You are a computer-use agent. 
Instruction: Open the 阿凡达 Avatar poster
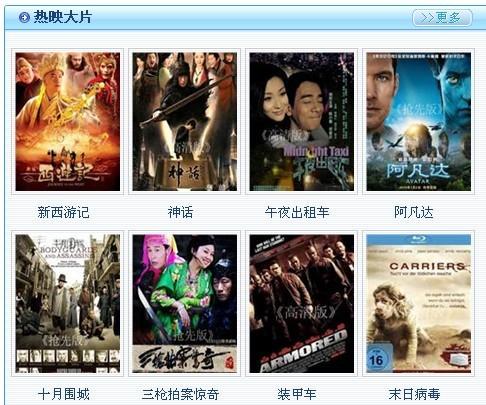coord(419,122)
